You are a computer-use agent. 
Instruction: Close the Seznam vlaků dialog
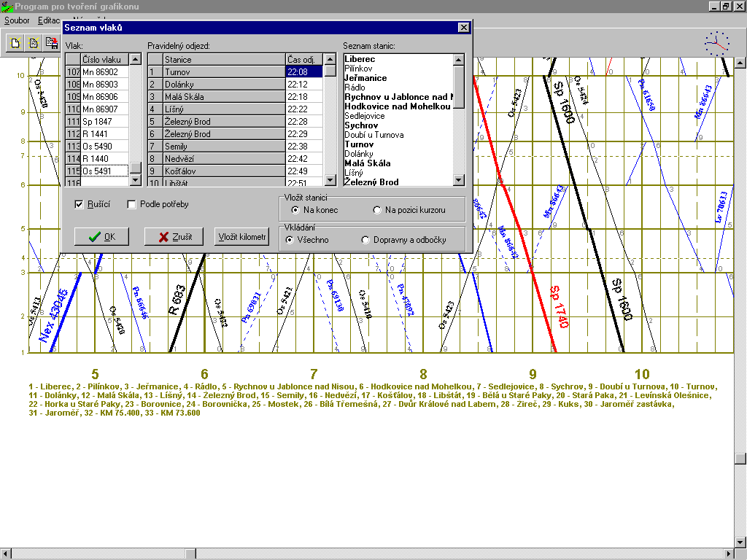tap(463, 28)
